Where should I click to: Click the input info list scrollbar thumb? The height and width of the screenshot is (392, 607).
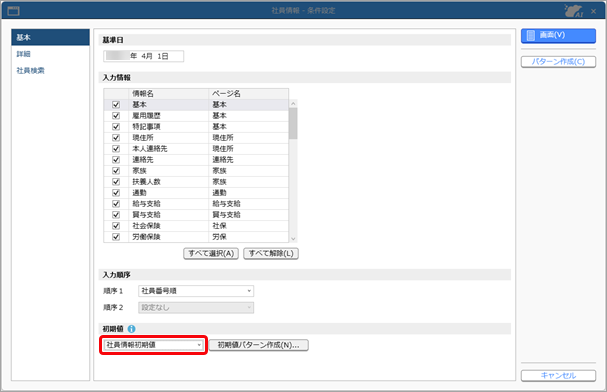pyautogui.click(x=293, y=123)
